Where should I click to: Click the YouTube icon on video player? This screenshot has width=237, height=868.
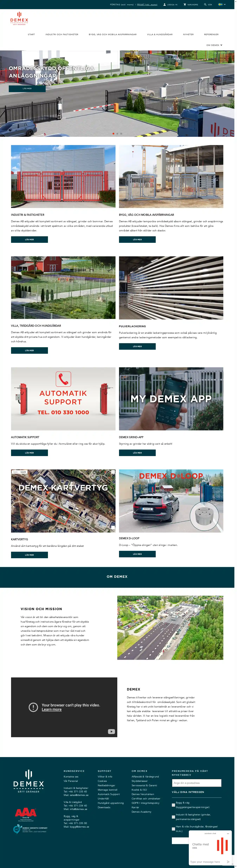tap(111, 732)
